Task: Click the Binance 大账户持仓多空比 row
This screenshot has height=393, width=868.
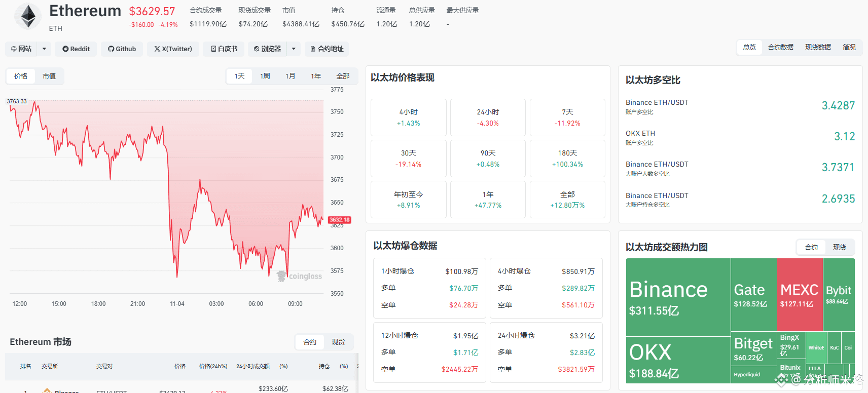Action: (740, 200)
